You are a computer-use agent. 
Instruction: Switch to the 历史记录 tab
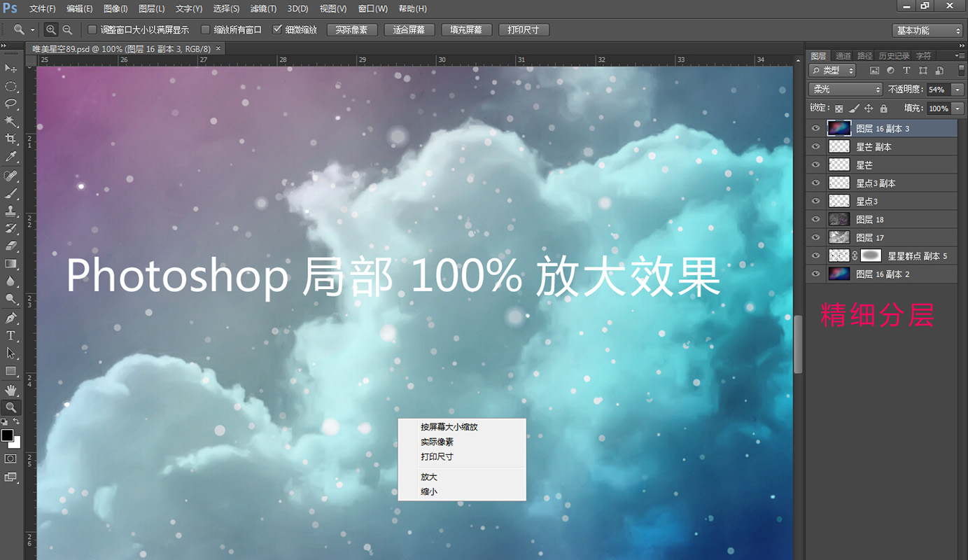tap(894, 56)
